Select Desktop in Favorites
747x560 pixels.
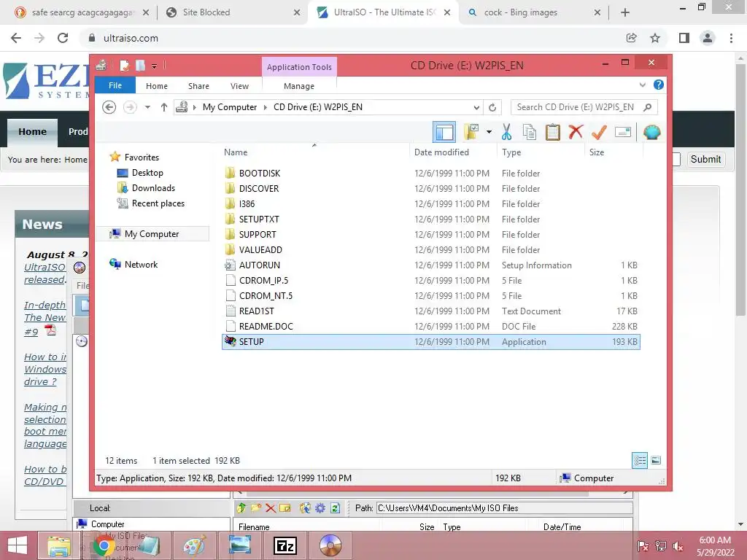click(x=147, y=172)
